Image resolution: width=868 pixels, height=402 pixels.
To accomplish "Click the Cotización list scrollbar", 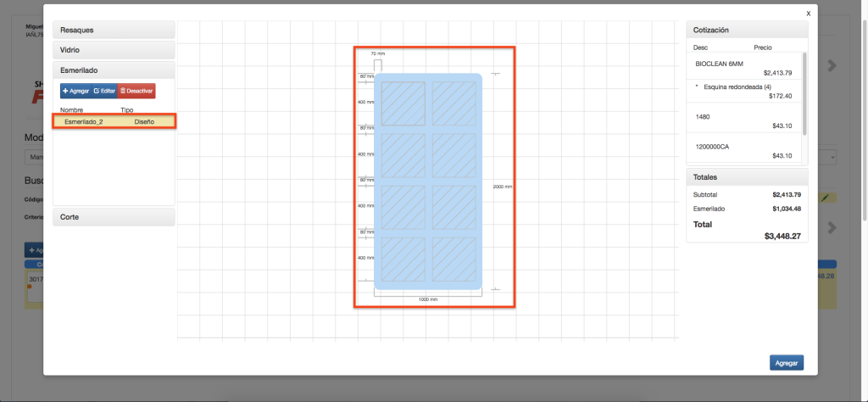I will coord(804,93).
